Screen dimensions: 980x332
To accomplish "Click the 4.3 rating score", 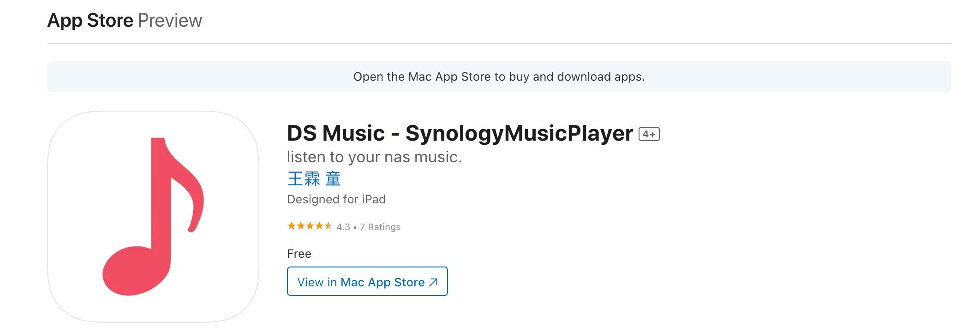I will [x=343, y=227].
